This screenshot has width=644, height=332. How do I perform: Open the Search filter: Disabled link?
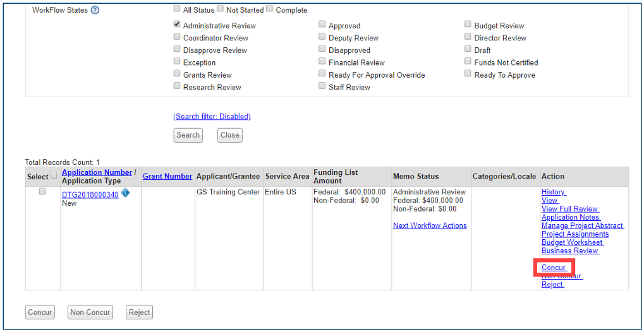212,117
